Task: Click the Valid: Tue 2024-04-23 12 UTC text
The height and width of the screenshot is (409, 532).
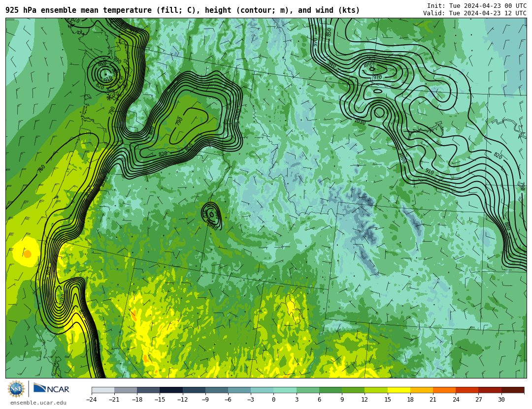Action: click(x=475, y=13)
